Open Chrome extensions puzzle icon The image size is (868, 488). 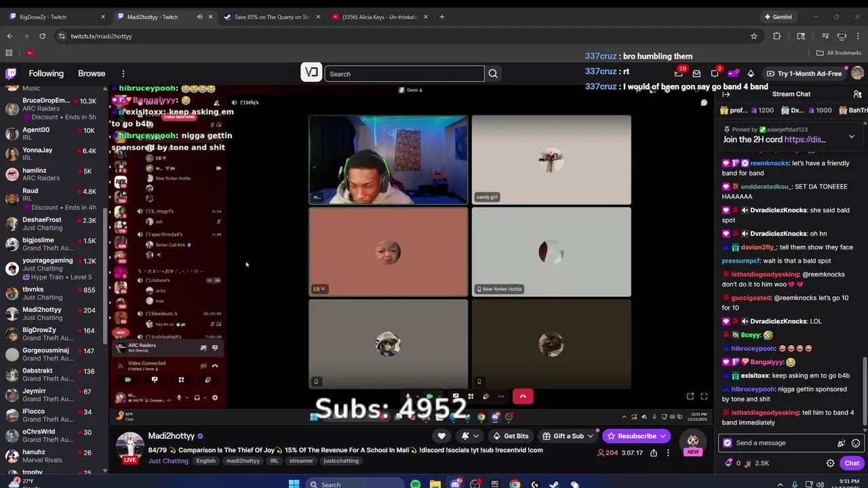[777, 36]
